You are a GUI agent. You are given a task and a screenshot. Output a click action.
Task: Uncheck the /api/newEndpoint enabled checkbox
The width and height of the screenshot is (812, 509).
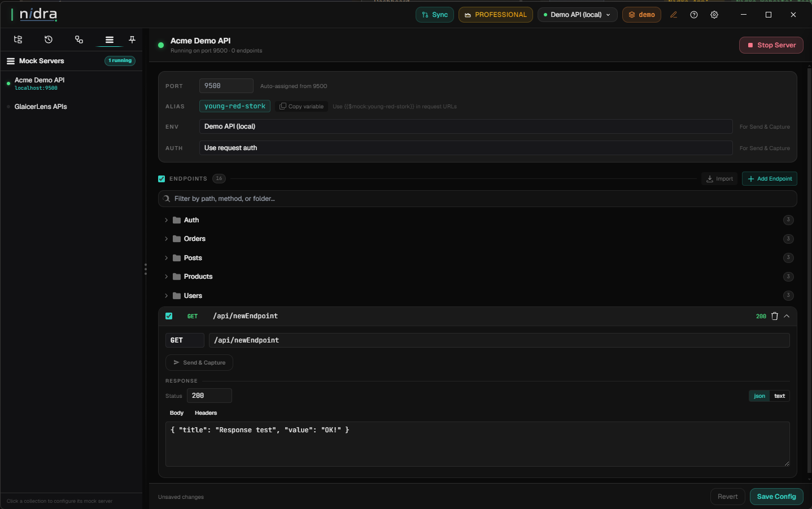[169, 316]
